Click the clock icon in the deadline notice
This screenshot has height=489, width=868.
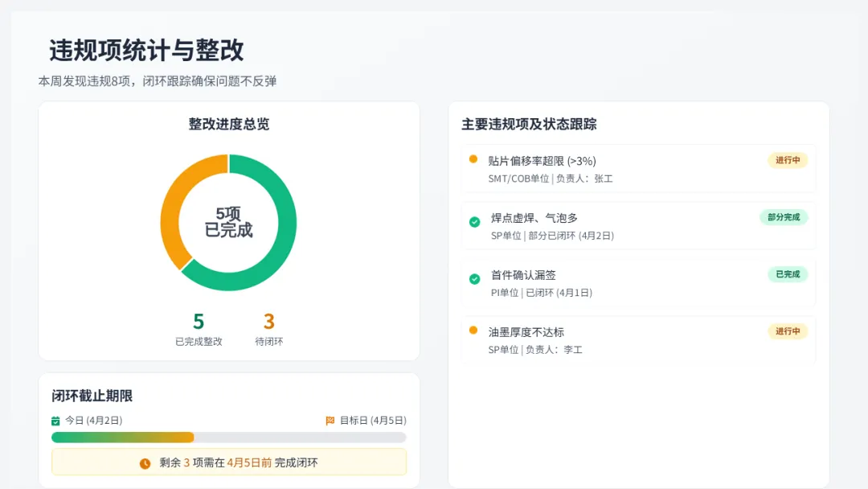pyautogui.click(x=145, y=463)
